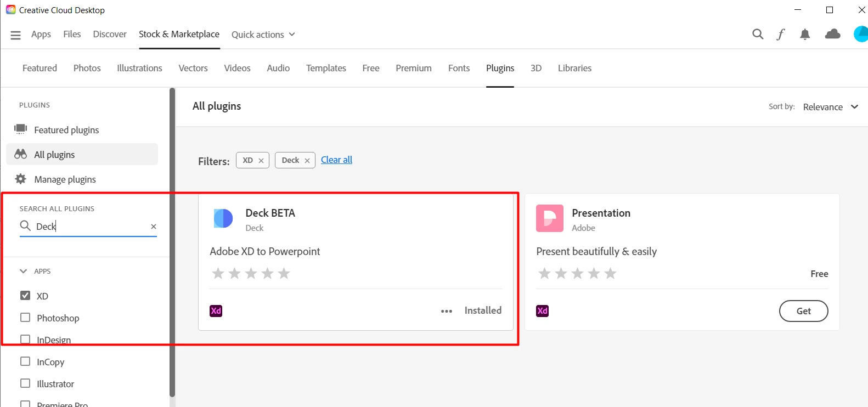Open the notifications bell
This screenshot has width=868, height=407.
click(805, 35)
